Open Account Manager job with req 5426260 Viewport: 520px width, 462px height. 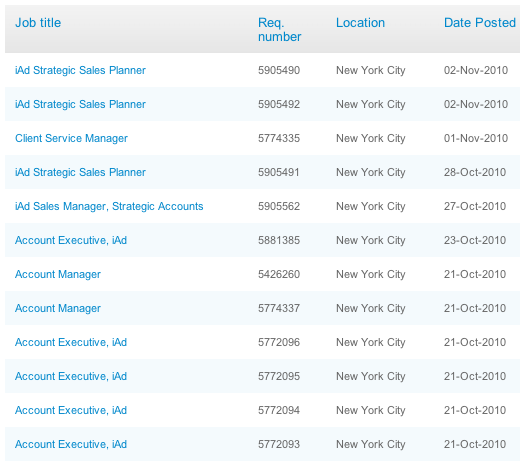(58, 274)
